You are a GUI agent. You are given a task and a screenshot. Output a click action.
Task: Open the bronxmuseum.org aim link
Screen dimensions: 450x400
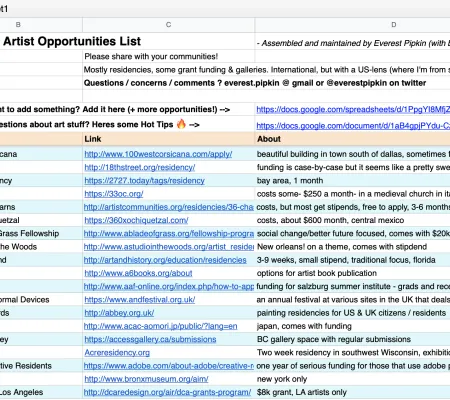(146, 379)
